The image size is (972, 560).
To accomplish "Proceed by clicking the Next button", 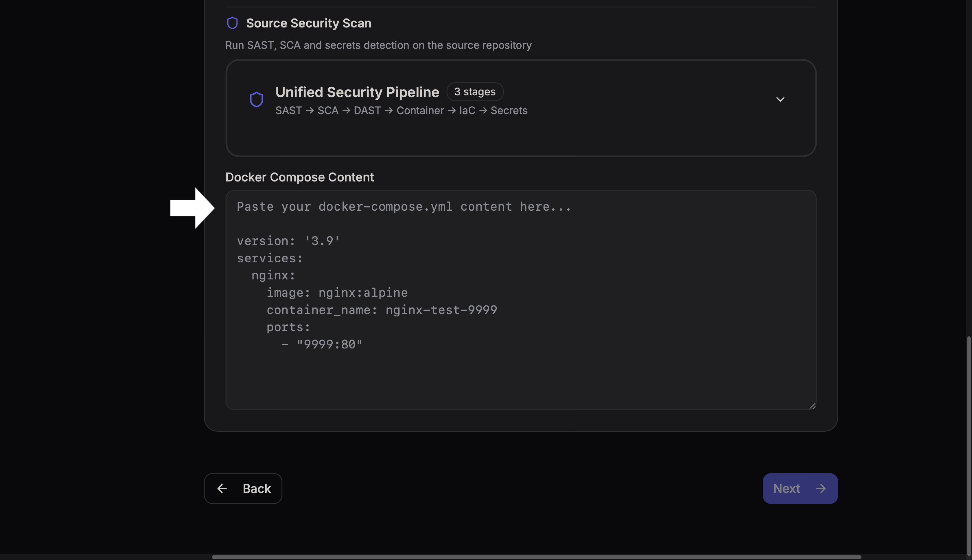I will (800, 488).
